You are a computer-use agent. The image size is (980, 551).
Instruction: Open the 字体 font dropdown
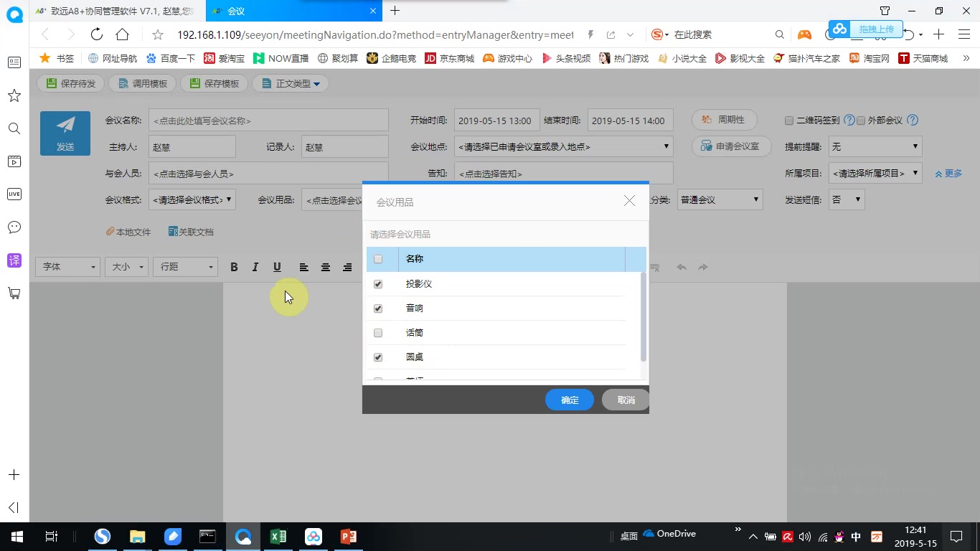click(67, 267)
